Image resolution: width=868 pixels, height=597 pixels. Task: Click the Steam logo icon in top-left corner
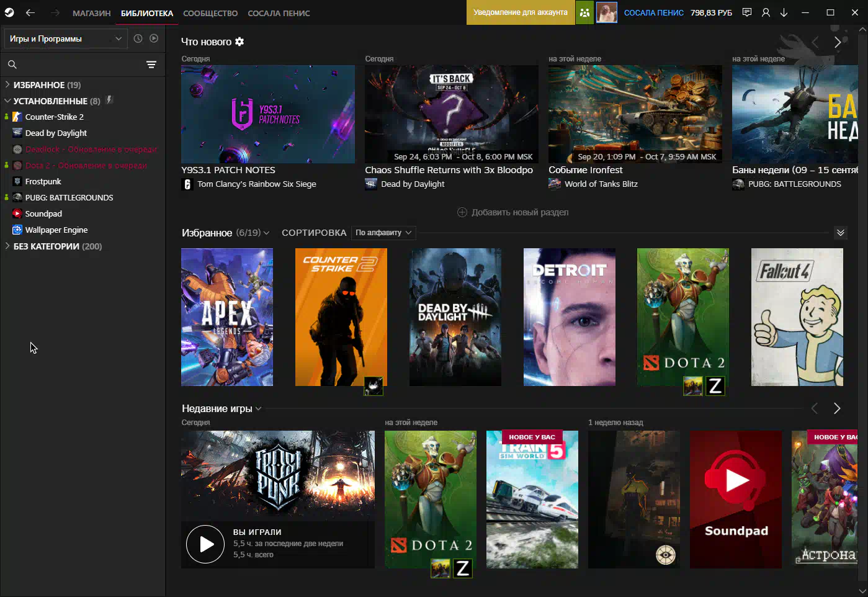[9, 12]
